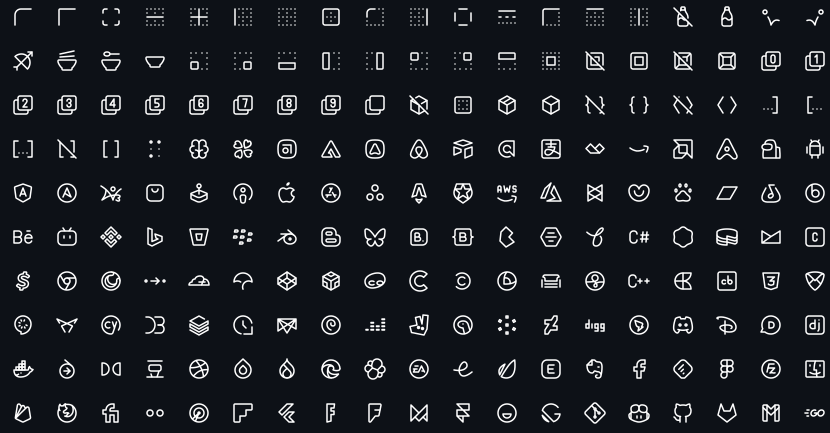Click the Apple logo icon
The width and height of the screenshot is (830, 433).
[286, 193]
